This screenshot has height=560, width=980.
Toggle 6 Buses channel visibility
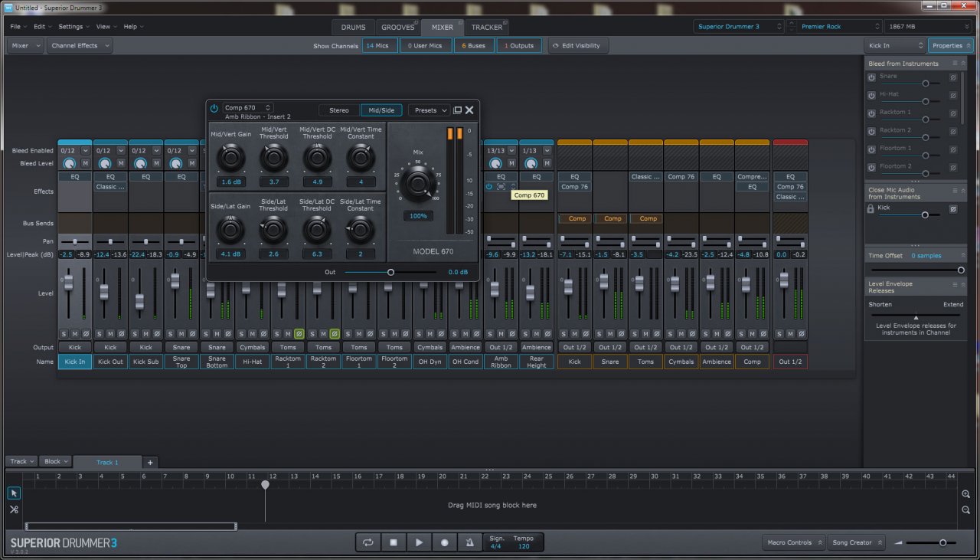tap(472, 46)
